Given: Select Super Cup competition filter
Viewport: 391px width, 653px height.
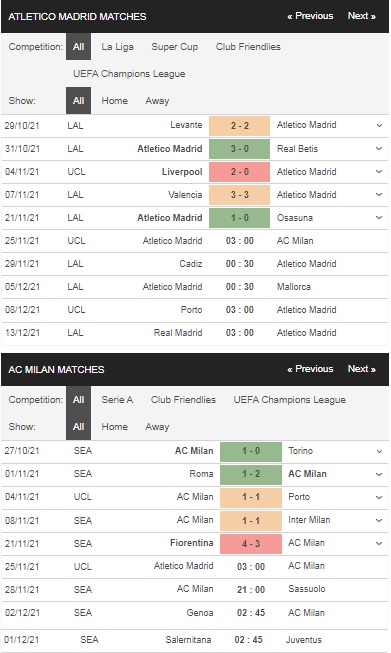Looking at the screenshot, I should click(174, 47).
